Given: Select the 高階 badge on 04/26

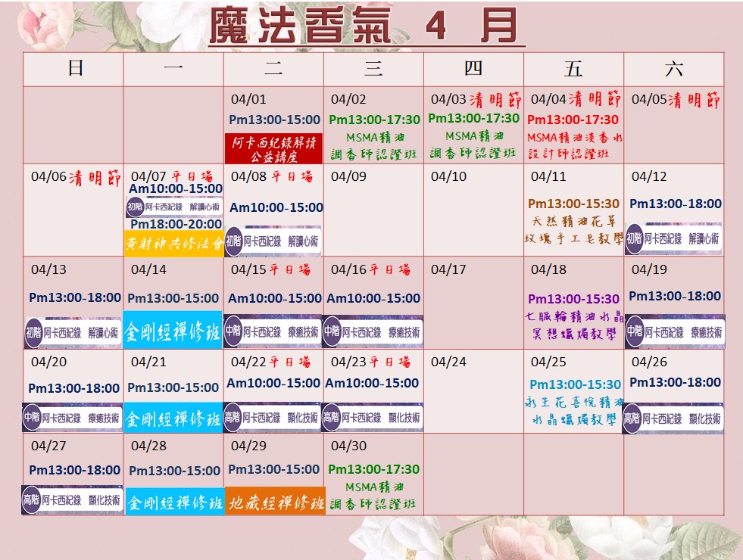Looking at the screenshot, I should coord(633,418).
